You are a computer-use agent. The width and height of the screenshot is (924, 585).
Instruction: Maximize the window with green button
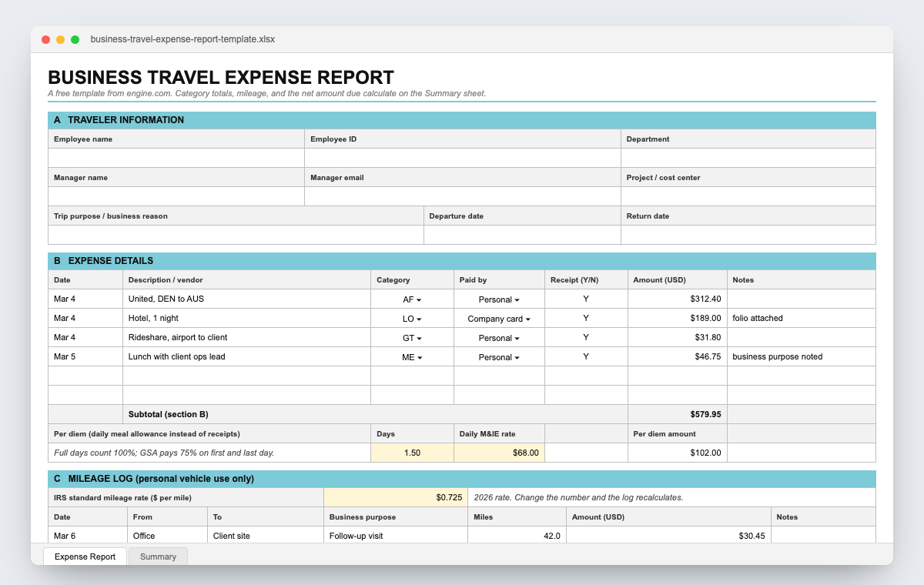(75, 39)
